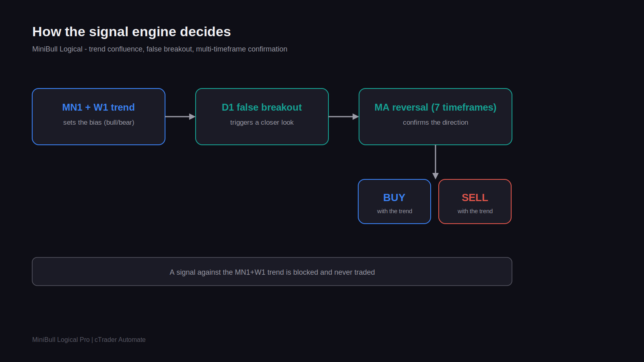
Task: Click the 'MA reversal (7 timeframes)' heading text
Action: (x=436, y=107)
